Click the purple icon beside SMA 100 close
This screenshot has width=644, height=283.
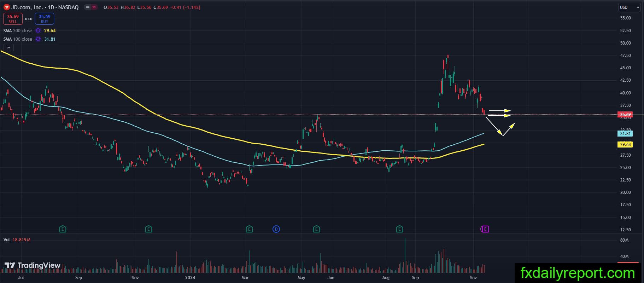coord(38,39)
